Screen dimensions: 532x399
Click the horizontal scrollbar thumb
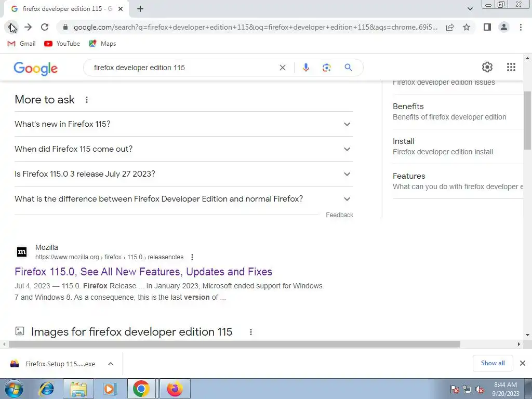tap(234, 344)
